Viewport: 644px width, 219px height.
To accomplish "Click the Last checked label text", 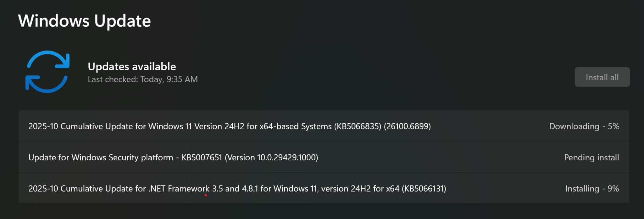I will 113,79.
